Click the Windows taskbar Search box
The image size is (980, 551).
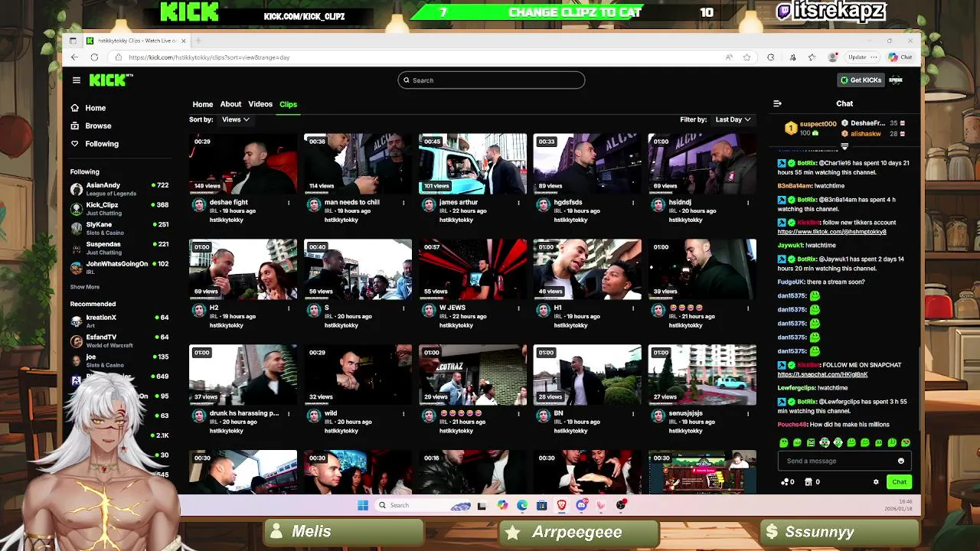pyautogui.click(x=423, y=505)
